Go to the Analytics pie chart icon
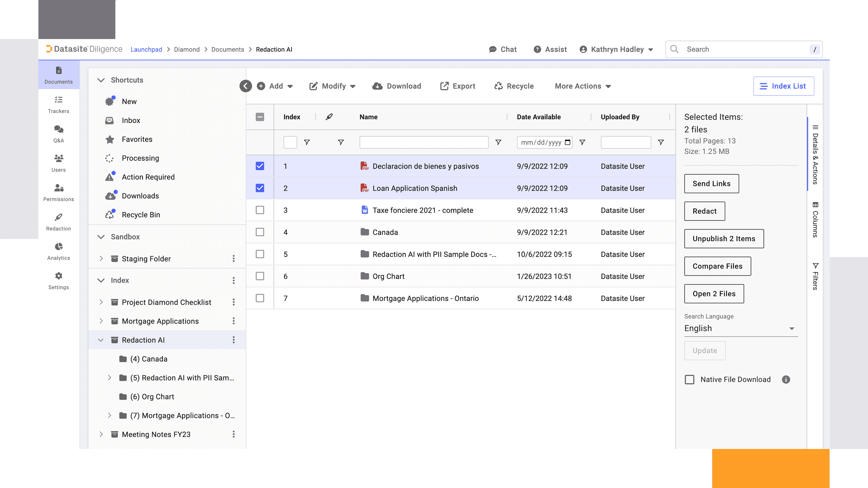 pyautogui.click(x=59, y=247)
